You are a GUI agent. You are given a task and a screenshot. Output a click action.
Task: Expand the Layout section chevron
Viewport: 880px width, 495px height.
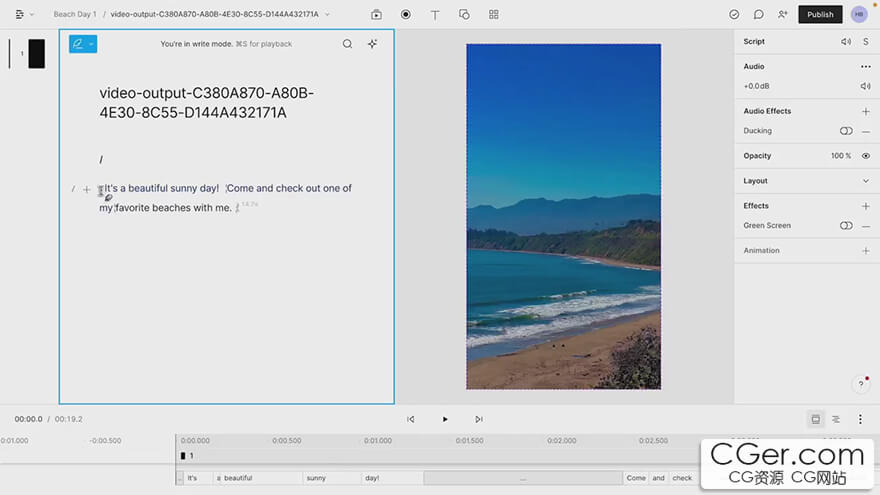[x=865, y=181]
